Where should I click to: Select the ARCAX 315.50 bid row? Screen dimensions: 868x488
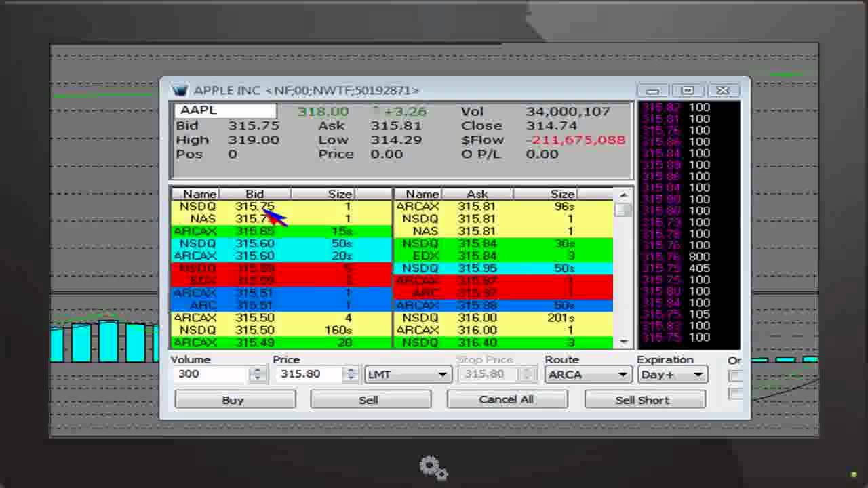coord(281,317)
